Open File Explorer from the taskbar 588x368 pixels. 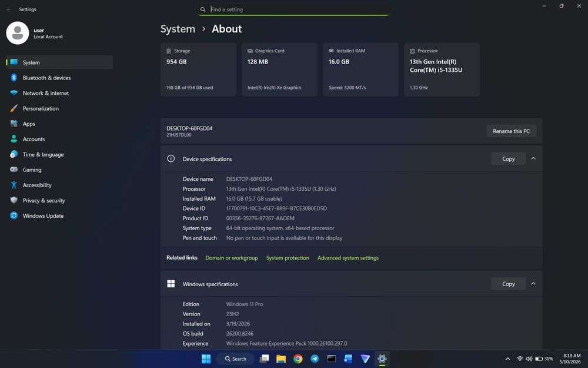pos(281,359)
